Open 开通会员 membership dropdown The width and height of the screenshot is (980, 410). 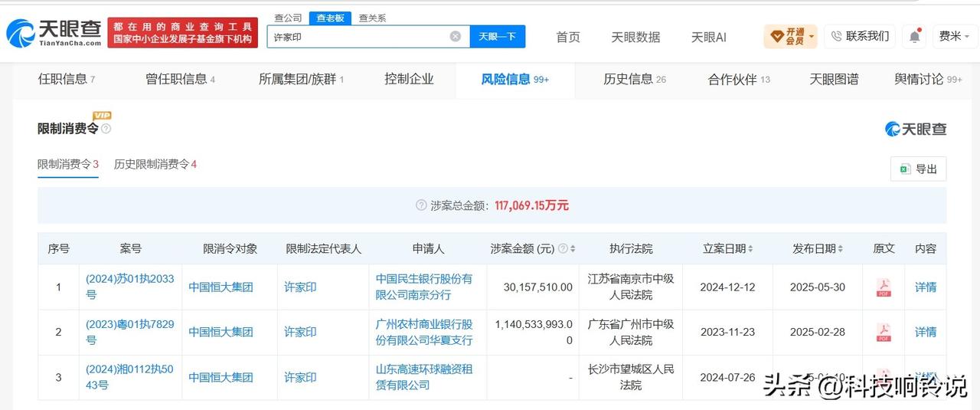[790, 36]
